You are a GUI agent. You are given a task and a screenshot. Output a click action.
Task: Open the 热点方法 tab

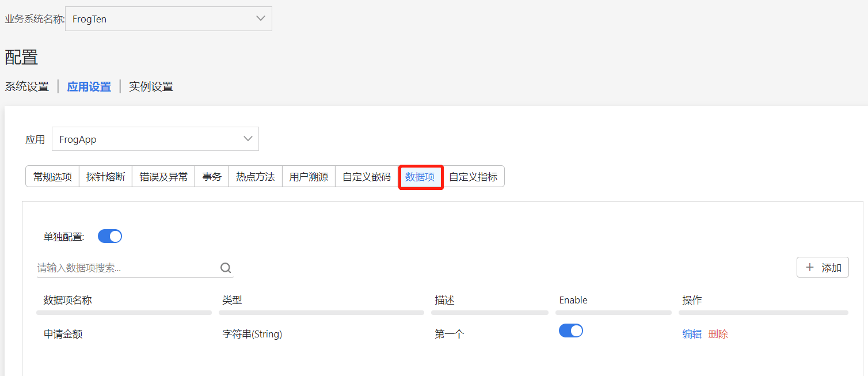[x=256, y=177]
